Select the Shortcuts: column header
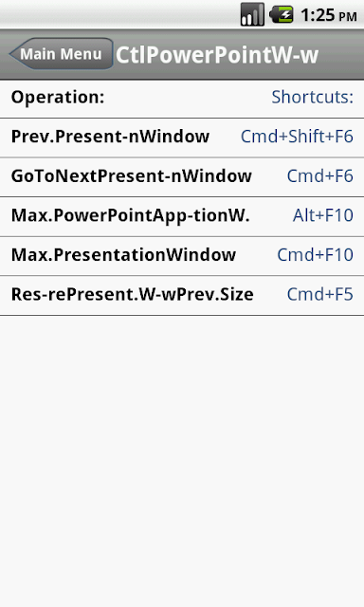 point(312,97)
